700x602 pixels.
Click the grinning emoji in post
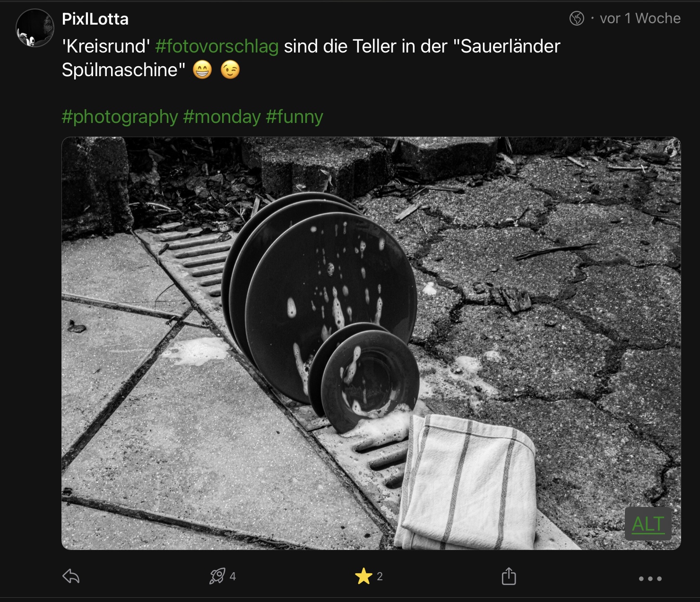202,70
